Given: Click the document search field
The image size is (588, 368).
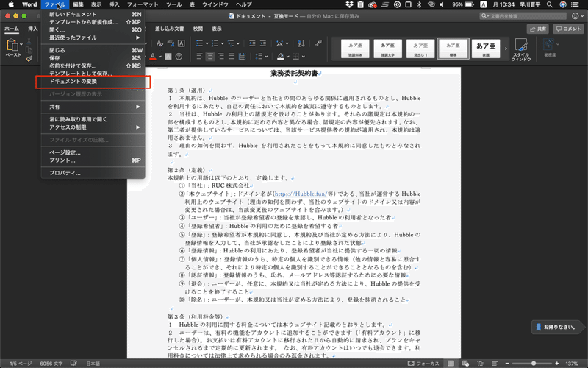Looking at the screenshot, I should (x=523, y=15).
